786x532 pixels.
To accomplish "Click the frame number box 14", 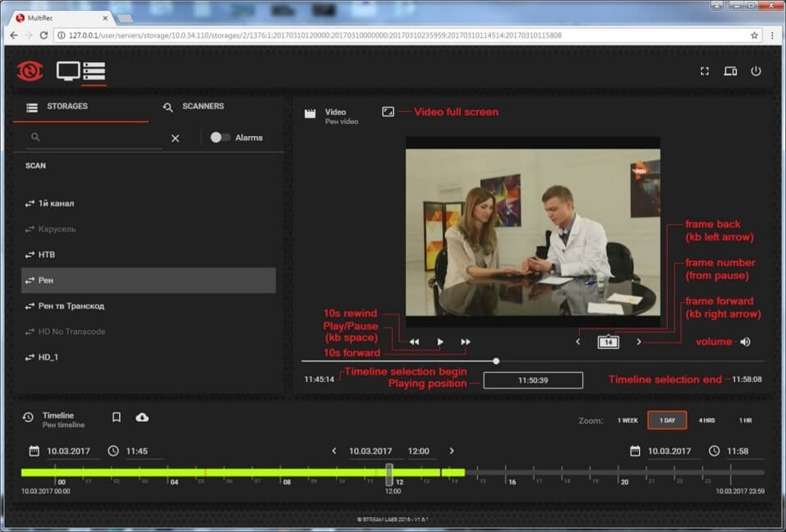I will point(608,342).
